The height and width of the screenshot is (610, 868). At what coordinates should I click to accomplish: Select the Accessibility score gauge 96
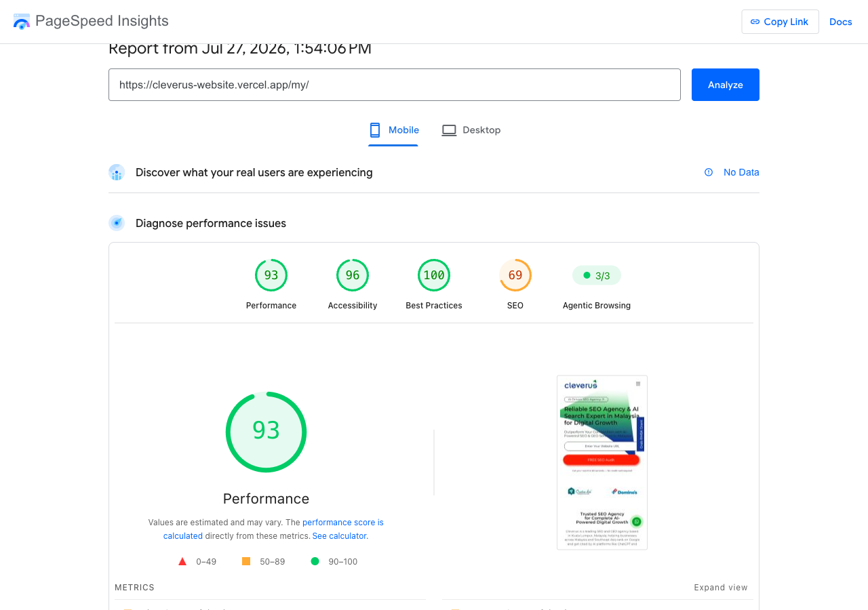click(x=353, y=275)
